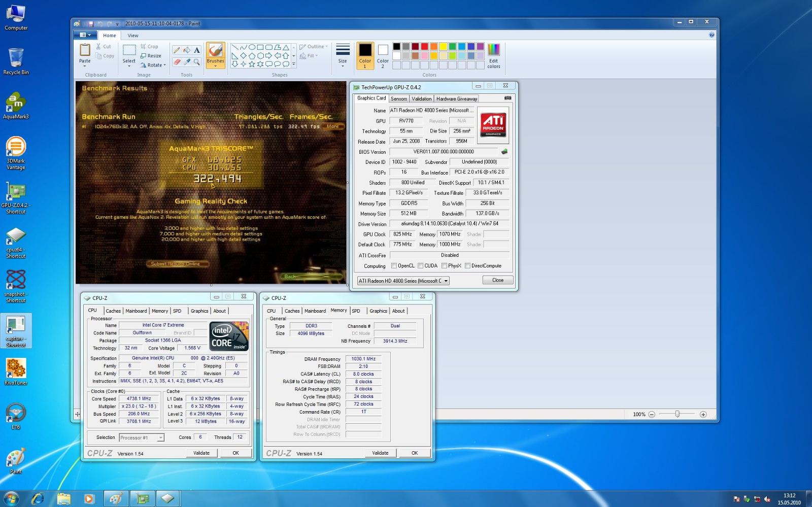Image resolution: width=812 pixels, height=507 pixels.
Task: Select the Magnifier tool in Paint
Action: (x=197, y=62)
